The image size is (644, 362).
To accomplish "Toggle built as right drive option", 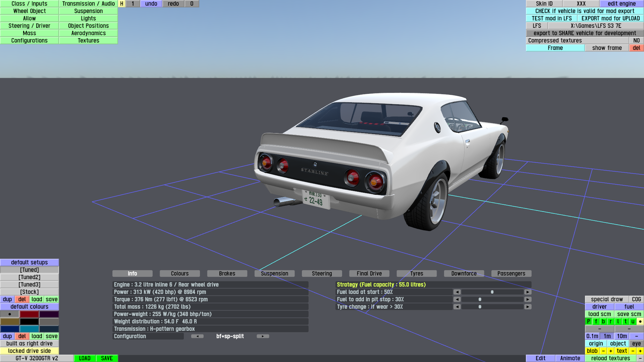I will click(x=30, y=344).
